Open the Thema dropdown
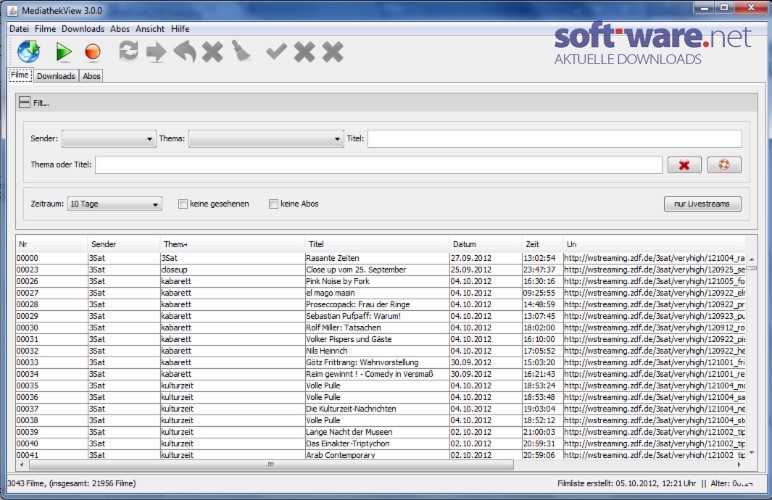The image size is (772, 500). (x=266, y=139)
